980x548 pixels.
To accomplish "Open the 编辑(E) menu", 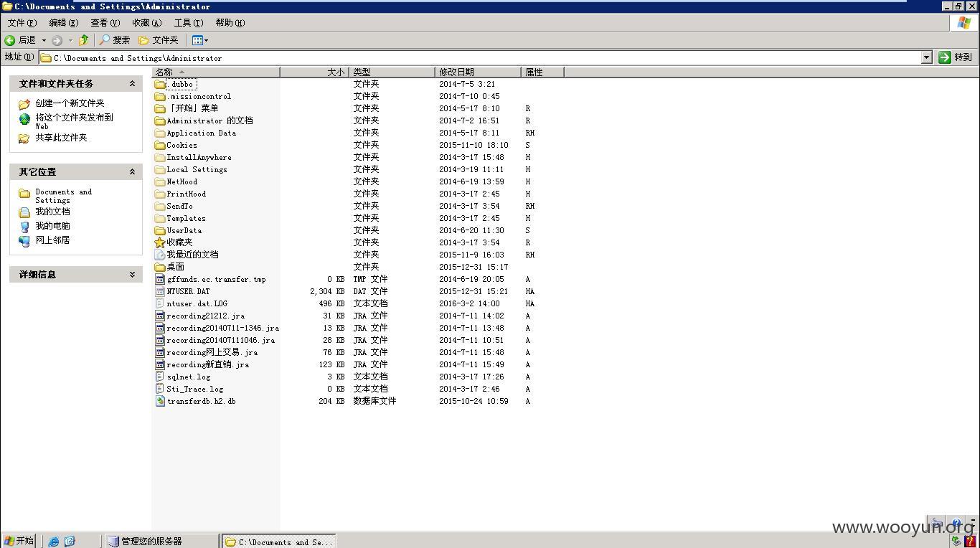I will 63,23.
